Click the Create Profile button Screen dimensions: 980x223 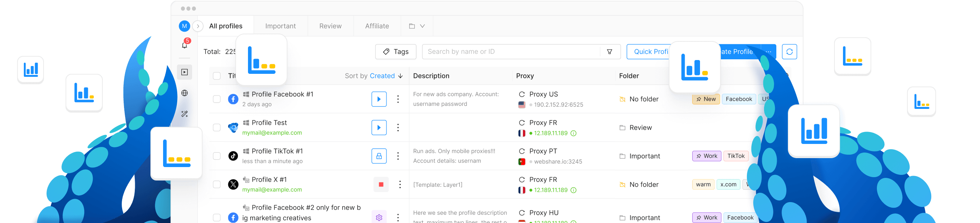click(737, 51)
